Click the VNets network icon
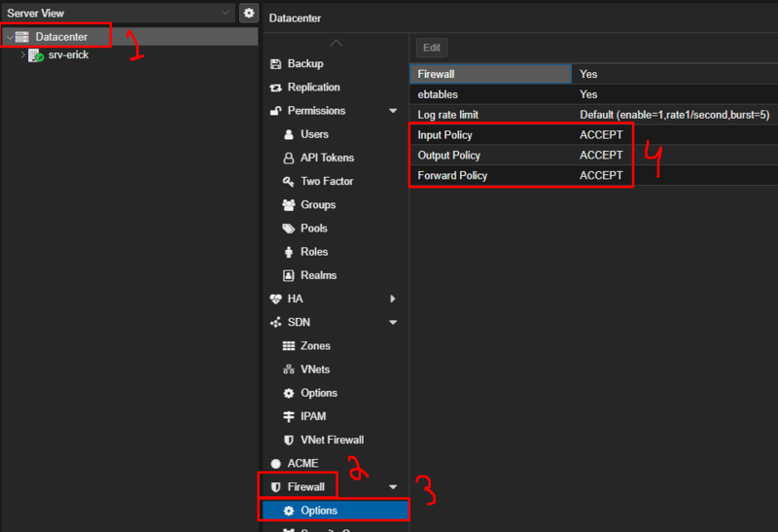This screenshot has width=778, height=532. pyautogui.click(x=288, y=370)
